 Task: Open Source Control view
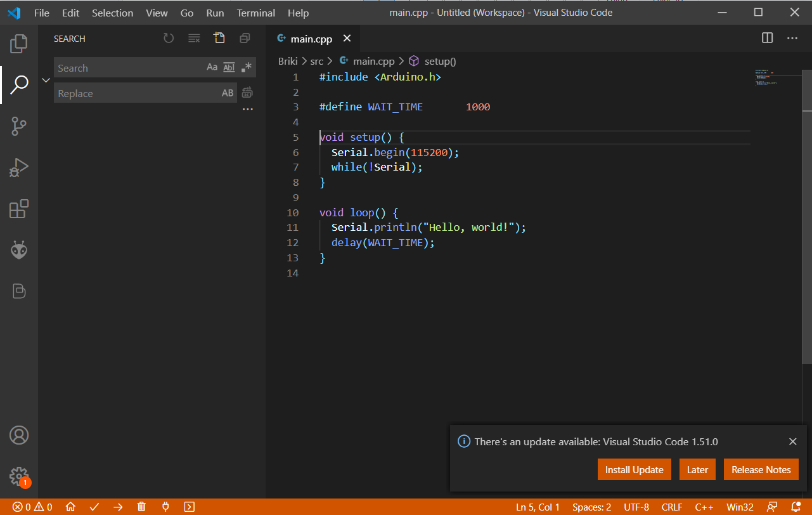click(x=19, y=126)
